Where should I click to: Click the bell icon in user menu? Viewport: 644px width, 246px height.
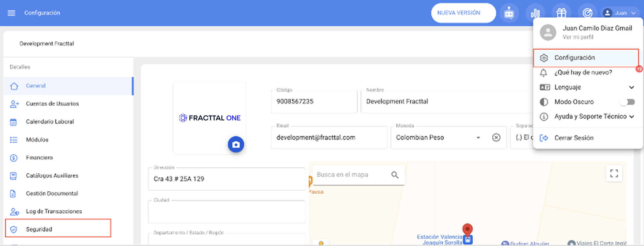(543, 72)
